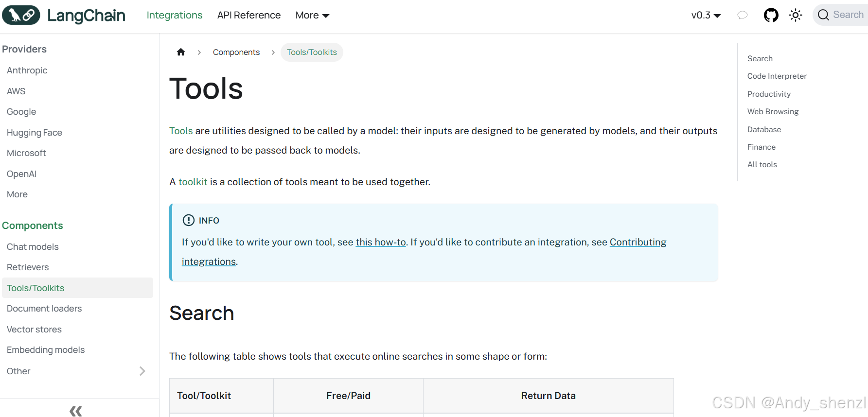Screen dimensions: 868x417
Task: Open the More dropdown in the top navigation
Action: (x=312, y=15)
